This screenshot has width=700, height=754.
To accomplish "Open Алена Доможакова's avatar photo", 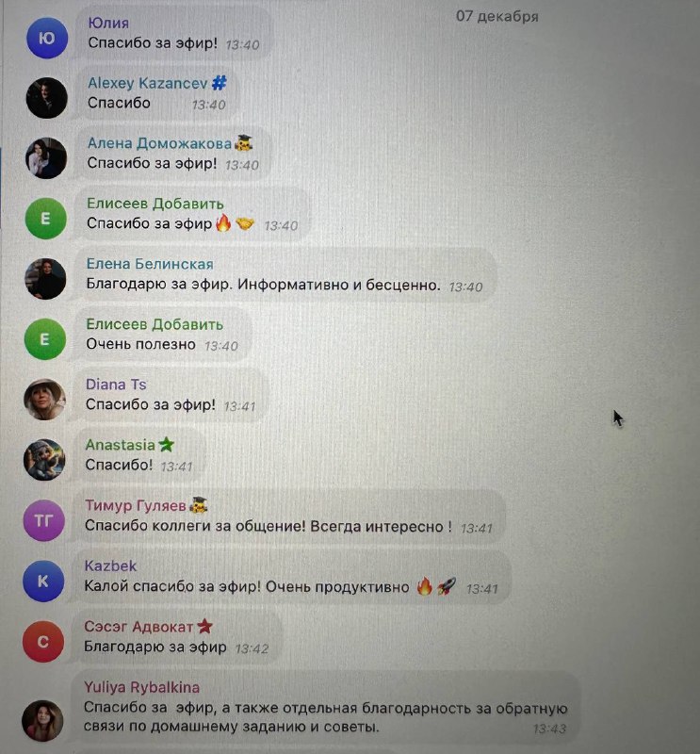I will click(46, 158).
